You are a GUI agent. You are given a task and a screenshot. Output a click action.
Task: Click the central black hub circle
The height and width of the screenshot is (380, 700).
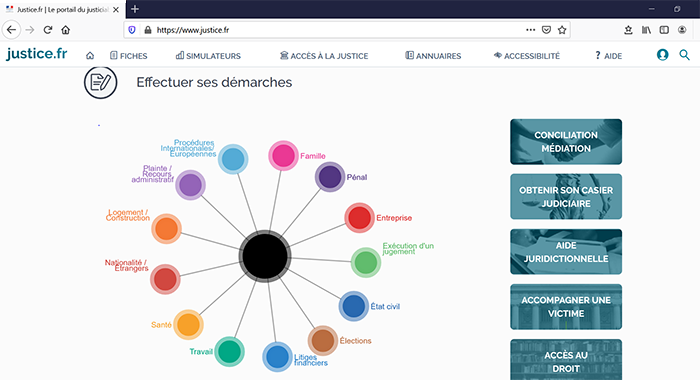pos(265,256)
